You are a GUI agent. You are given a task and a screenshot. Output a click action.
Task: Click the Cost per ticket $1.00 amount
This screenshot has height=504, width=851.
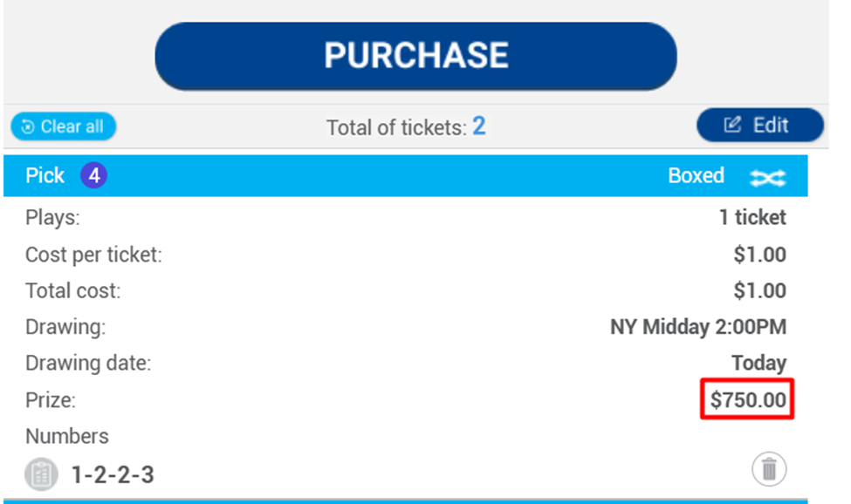(x=759, y=255)
